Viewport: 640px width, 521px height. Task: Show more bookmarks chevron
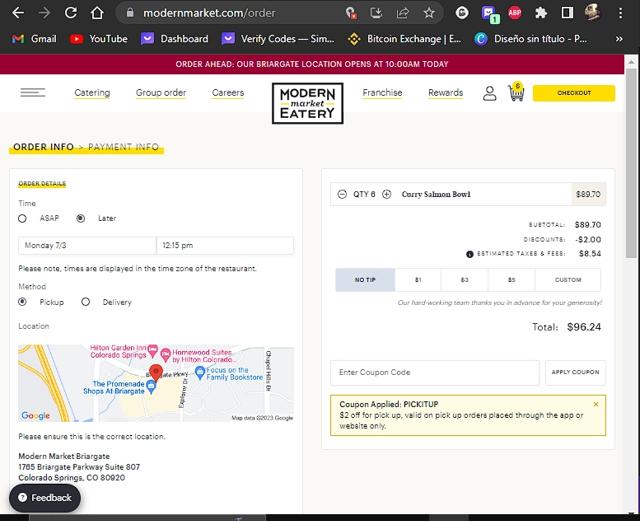click(619, 39)
